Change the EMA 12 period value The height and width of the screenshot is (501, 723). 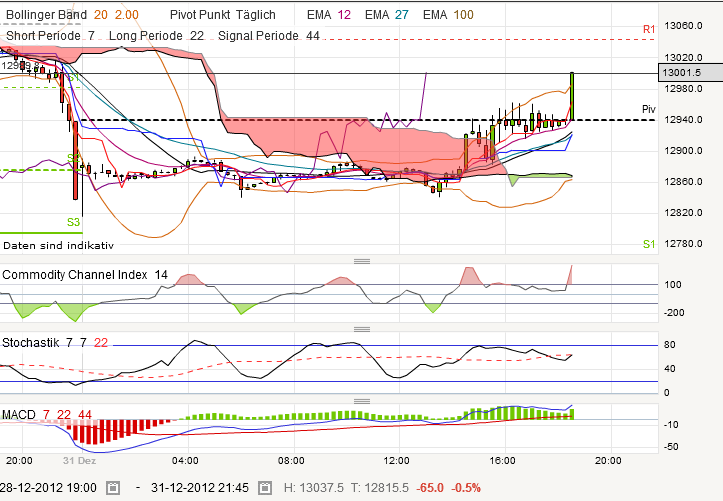click(x=346, y=15)
